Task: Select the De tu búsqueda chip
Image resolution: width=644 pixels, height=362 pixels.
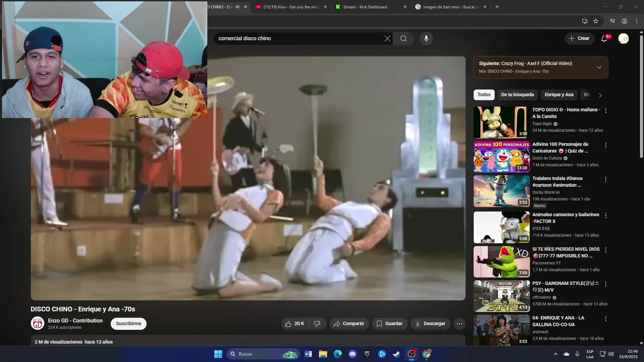Action: point(517,95)
